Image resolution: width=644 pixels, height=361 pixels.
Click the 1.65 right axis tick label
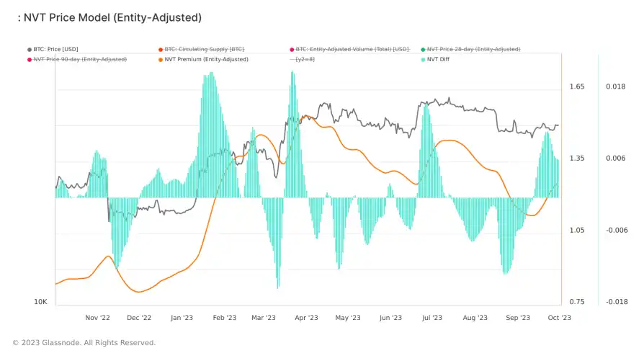(x=577, y=87)
